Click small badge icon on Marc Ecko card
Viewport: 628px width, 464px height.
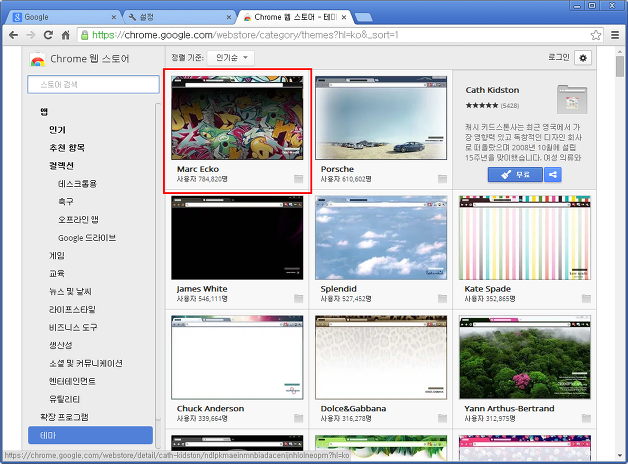(298, 179)
